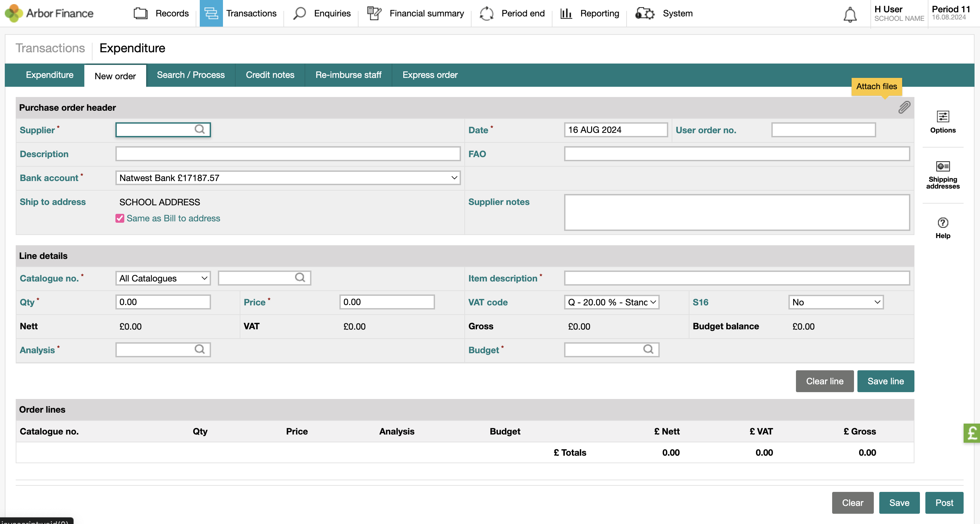Open the S16 dropdown
Image resolution: width=980 pixels, height=524 pixels.
coord(836,302)
